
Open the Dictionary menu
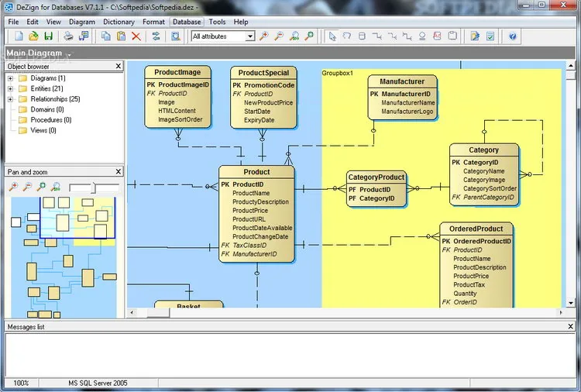coord(119,22)
